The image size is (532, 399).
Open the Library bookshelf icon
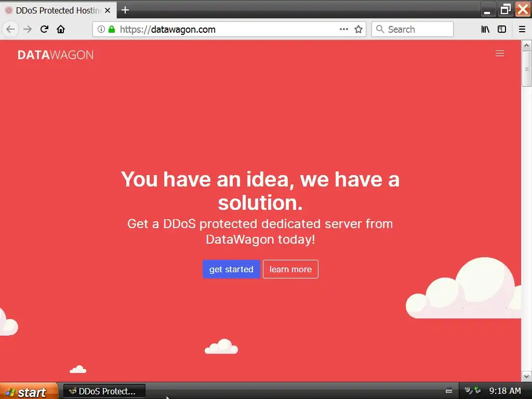pyautogui.click(x=485, y=29)
